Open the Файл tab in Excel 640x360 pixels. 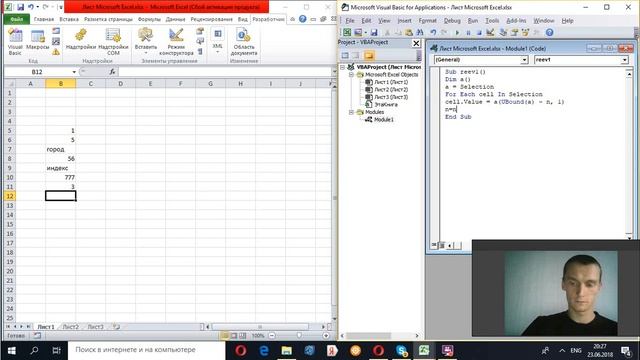click(x=17, y=19)
